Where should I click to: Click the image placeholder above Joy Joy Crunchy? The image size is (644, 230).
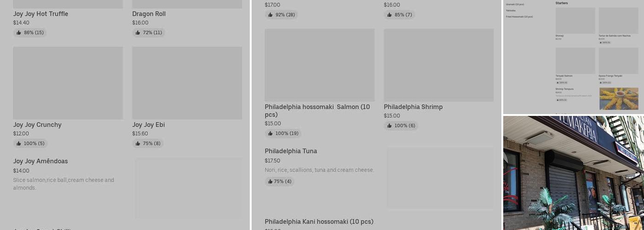point(68,83)
